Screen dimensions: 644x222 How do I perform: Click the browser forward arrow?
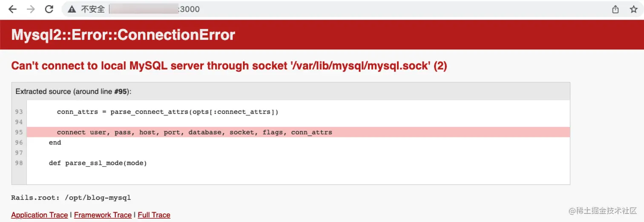click(x=31, y=9)
